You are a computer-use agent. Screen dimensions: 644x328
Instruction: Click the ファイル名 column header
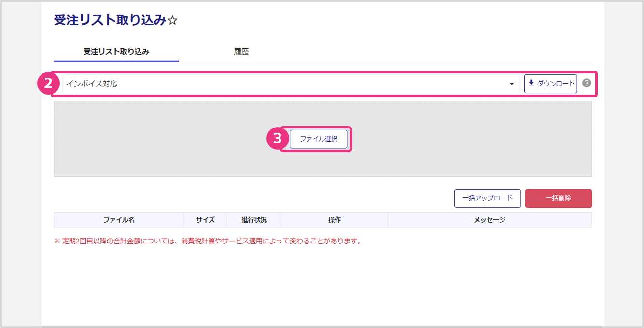tap(119, 220)
